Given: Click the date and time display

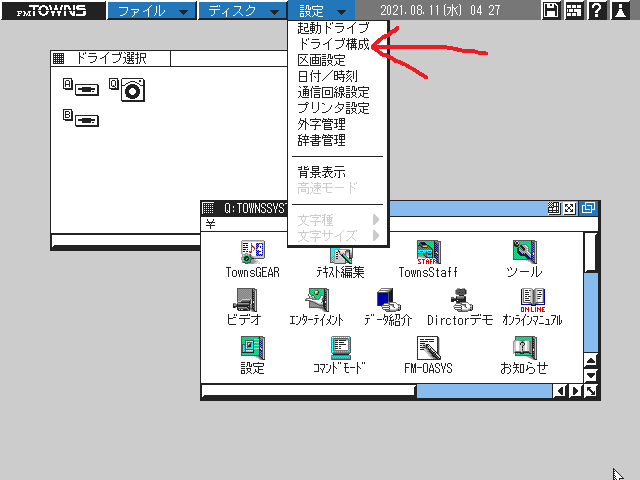Looking at the screenshot, I should [x=440, y=10].
